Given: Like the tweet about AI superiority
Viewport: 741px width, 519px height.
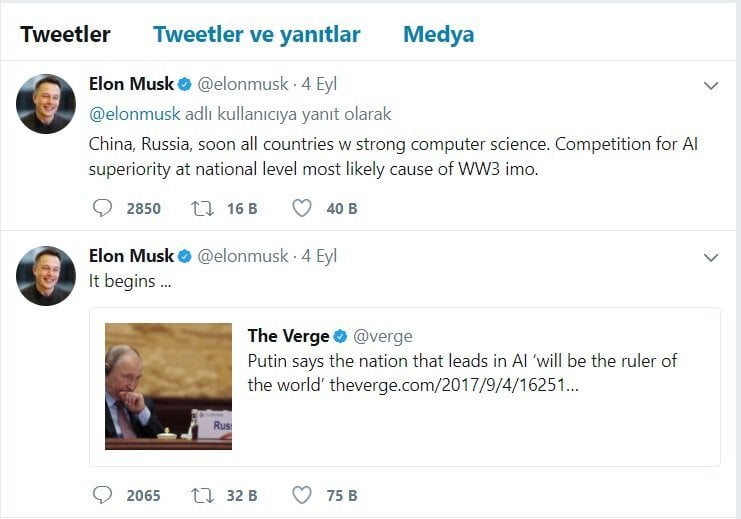Looking at the screenshot, I should (x=302, y=208).
